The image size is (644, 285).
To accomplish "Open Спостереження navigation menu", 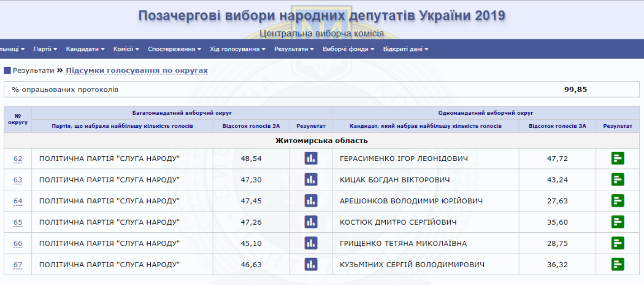I will (175, 49).
